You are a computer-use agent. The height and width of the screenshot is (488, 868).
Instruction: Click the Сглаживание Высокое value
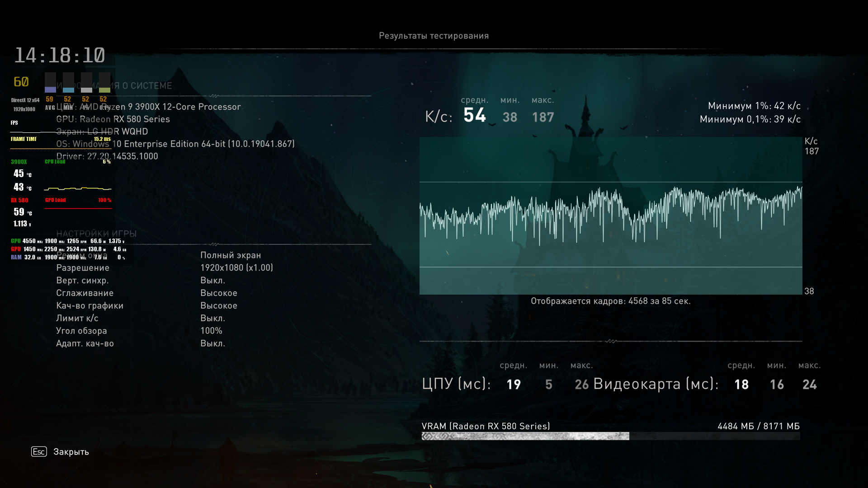219,293
